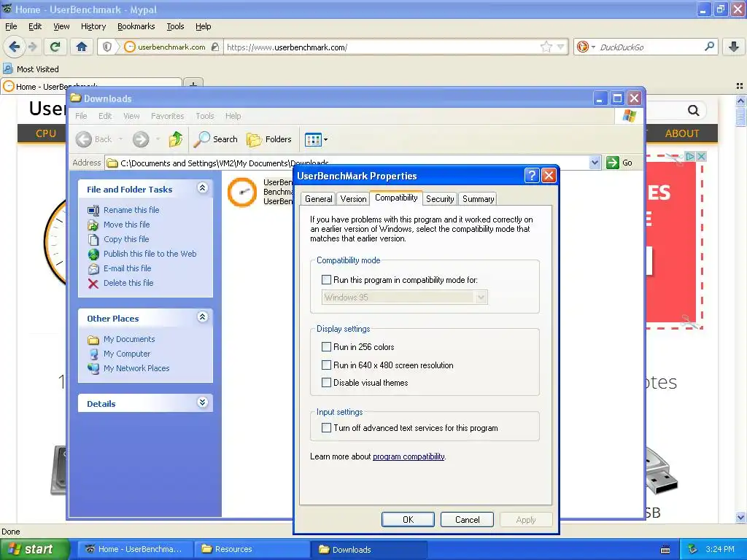The image size is (747, 560).
Task: Choose Copy this file
Action: [x=126, y=239]
